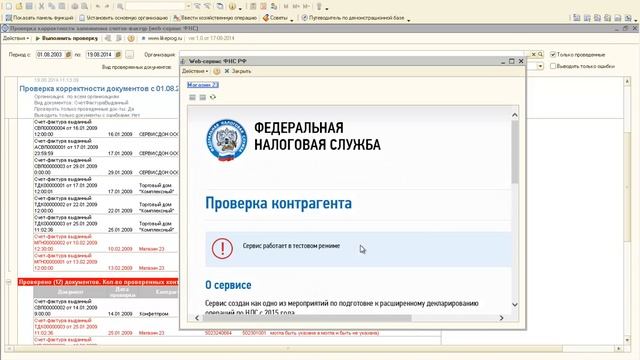Viewport: 640px width, 360px height.
Task: Click the Calendar icon in main toolbar
Action: 263,6
